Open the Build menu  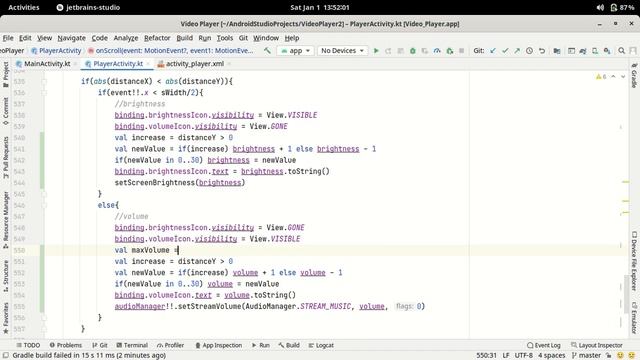(x=184, y=38)
